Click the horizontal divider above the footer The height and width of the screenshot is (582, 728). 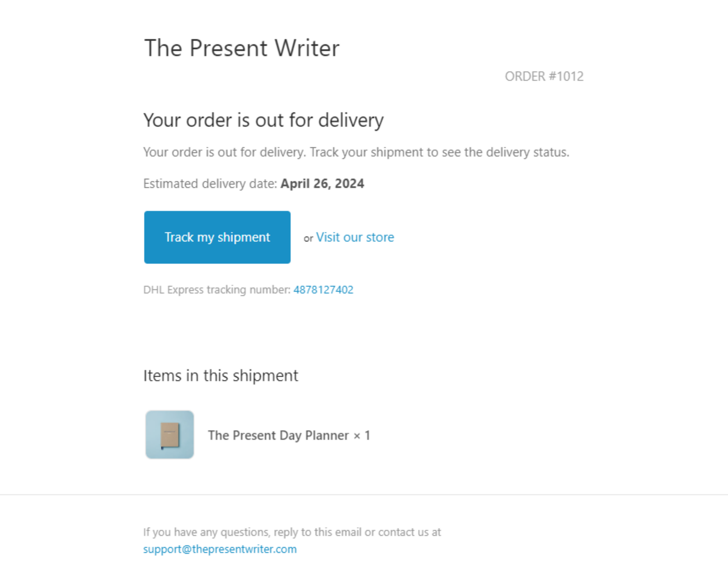(x=364, y=495)
